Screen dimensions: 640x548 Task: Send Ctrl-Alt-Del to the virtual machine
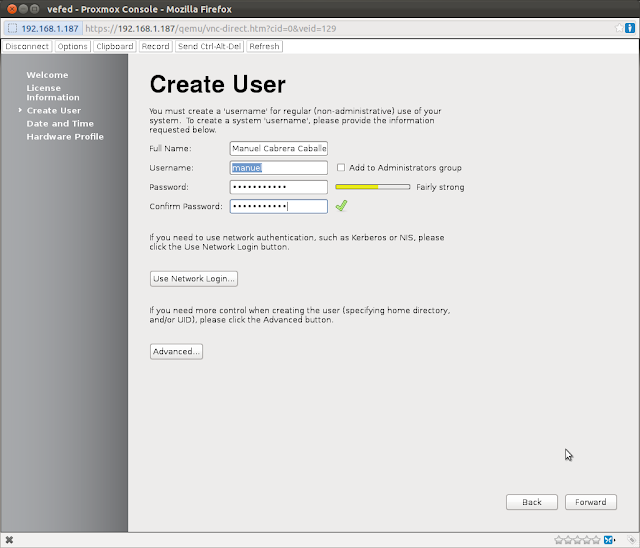click(209, 47)
